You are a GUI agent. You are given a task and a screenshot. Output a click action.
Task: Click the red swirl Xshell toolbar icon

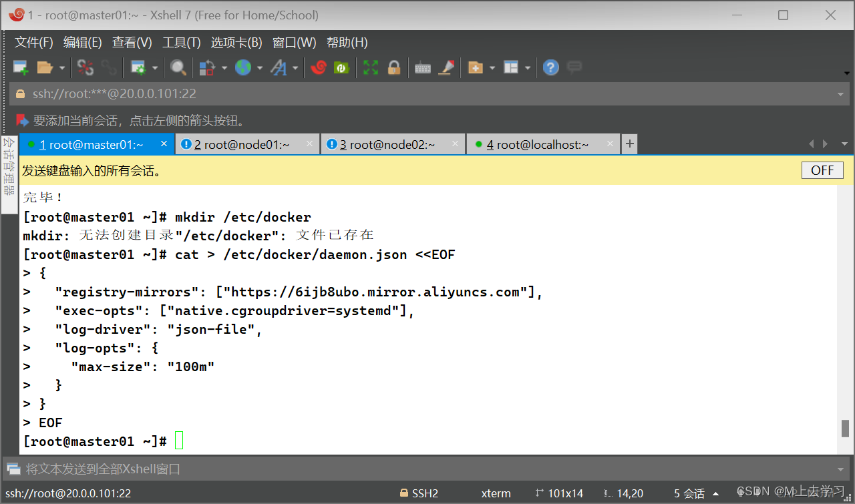[318, 67]
